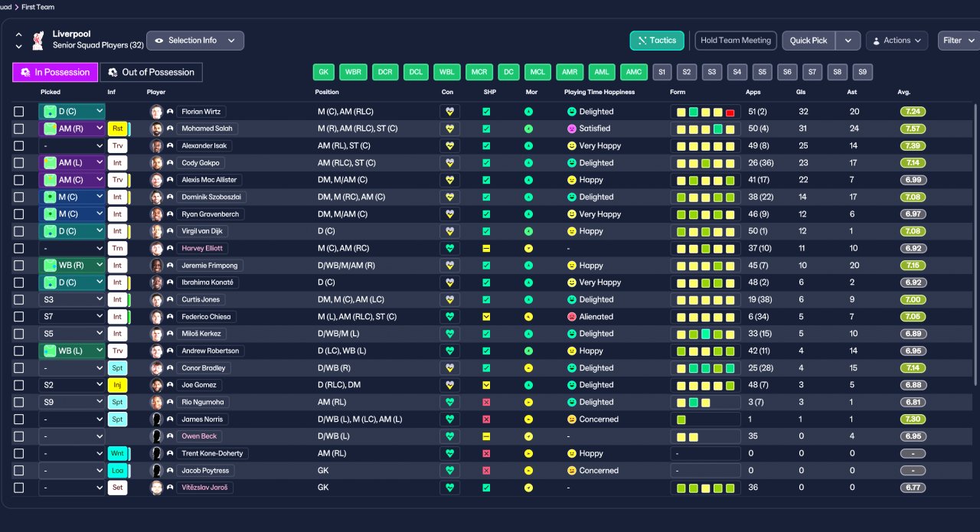
Task: Expand the Quick Pick arrow dropdown
Action: click(848, 41)
